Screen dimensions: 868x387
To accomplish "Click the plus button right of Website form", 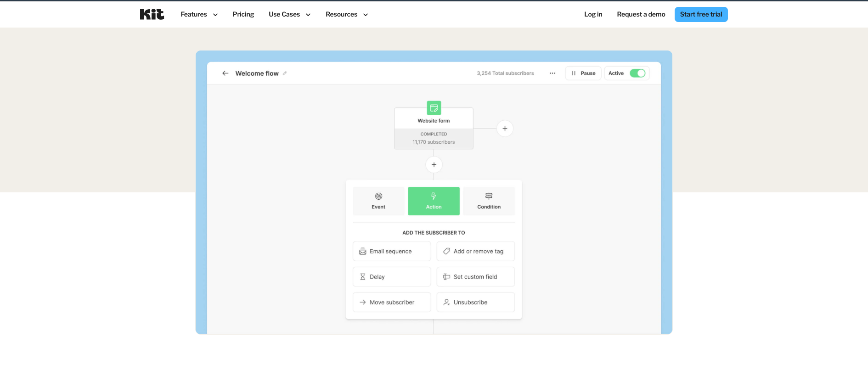I will (504, 129).
